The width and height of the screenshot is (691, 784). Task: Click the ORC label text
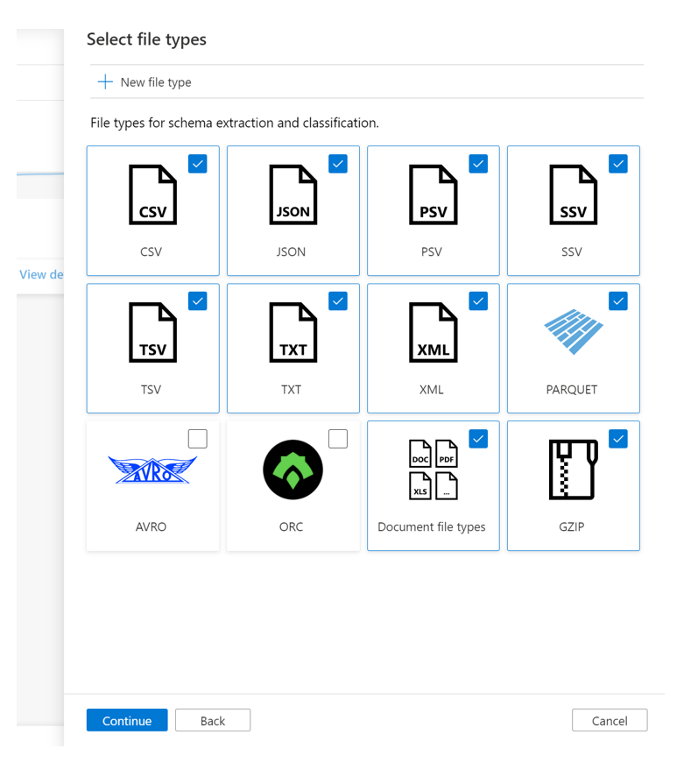[291, 527]
